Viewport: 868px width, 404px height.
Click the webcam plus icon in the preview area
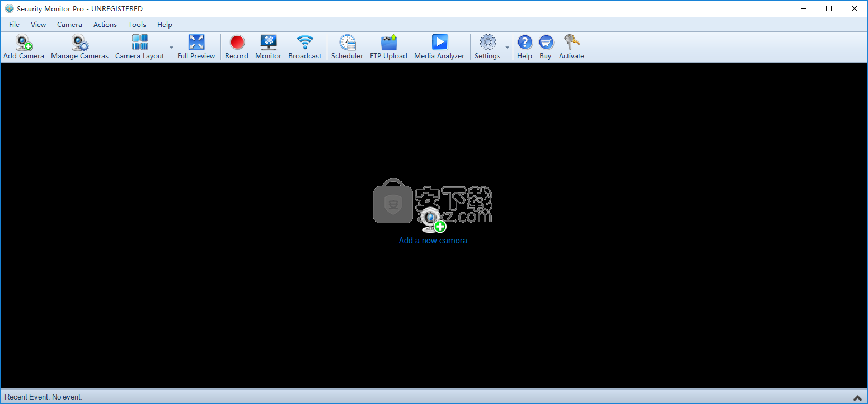pos(434,220)
